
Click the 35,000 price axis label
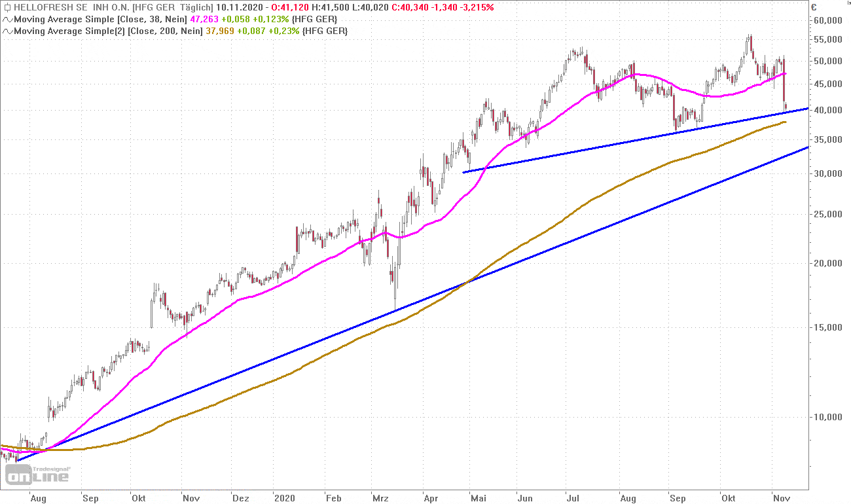pos(829,140)
